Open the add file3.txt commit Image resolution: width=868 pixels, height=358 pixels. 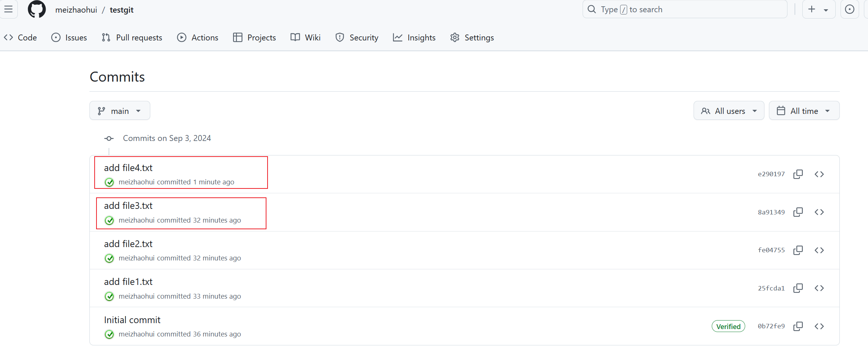128,206
